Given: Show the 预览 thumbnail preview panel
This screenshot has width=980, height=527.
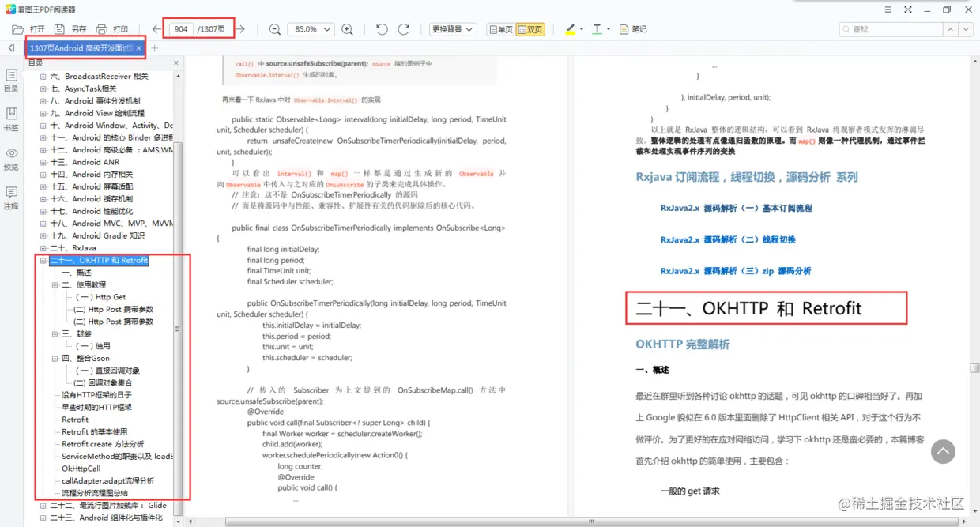Looking at the screenshot, I should tap(11, 159).
